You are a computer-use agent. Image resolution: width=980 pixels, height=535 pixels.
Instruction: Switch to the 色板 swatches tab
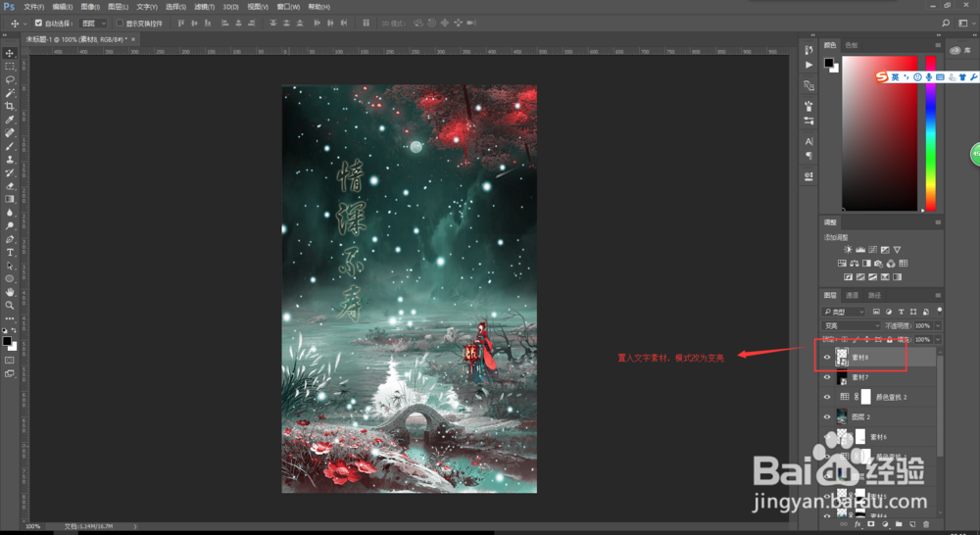click(x=852, y=45)
